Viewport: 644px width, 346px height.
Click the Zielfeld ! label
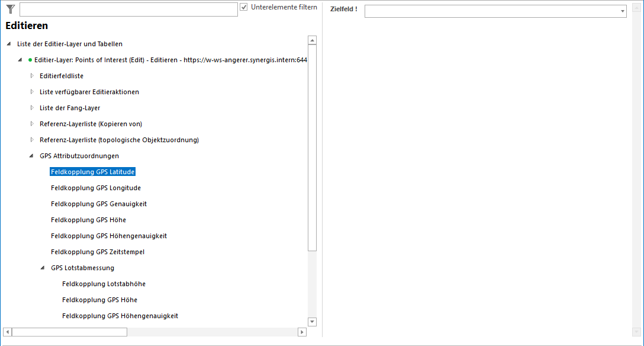click(x=344, y=9)
